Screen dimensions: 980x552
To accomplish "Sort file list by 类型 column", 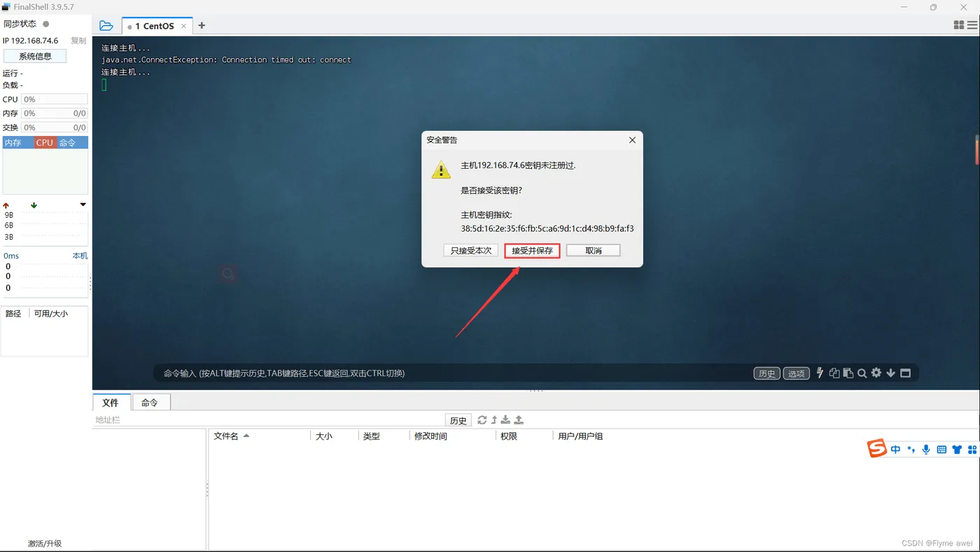I will click(383, 436).
